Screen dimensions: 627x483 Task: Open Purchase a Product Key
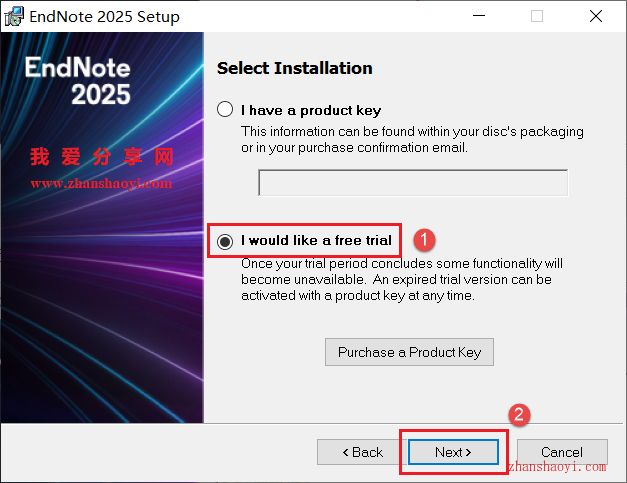(x=409, y=352)
